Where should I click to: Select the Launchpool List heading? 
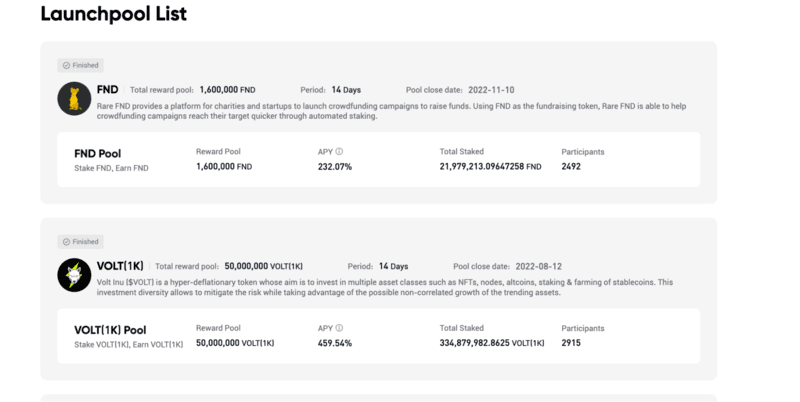click(x=114, y=14)
